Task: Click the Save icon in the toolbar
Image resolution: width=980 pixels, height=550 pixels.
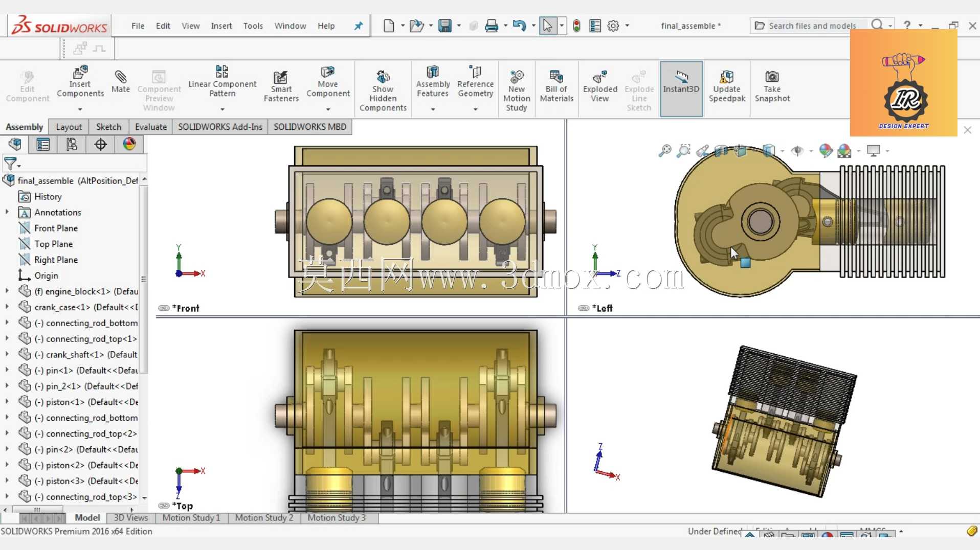Action: click(445, 26)
